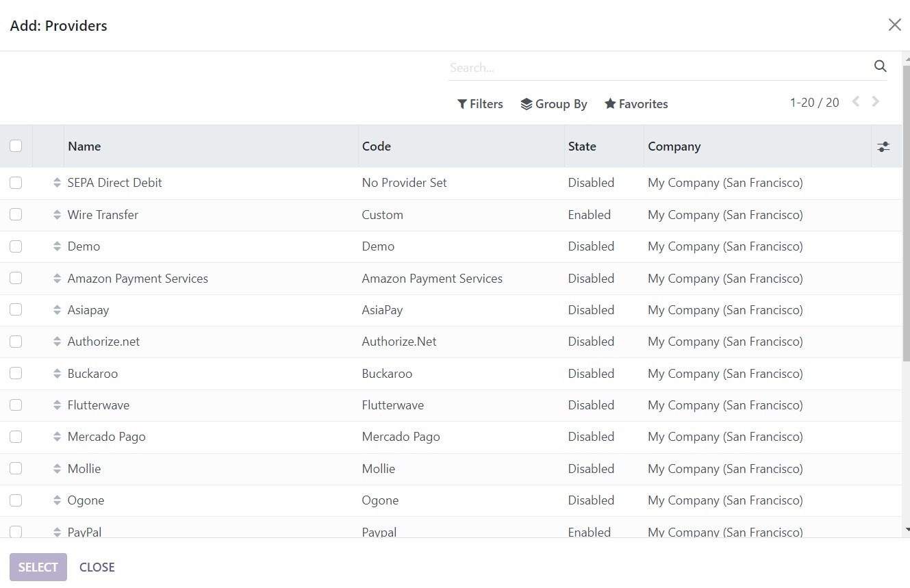The width and height of the screenshot is (910, 588).
Task: Check the Authorize.net row checkbox
Action: (16, 342)
